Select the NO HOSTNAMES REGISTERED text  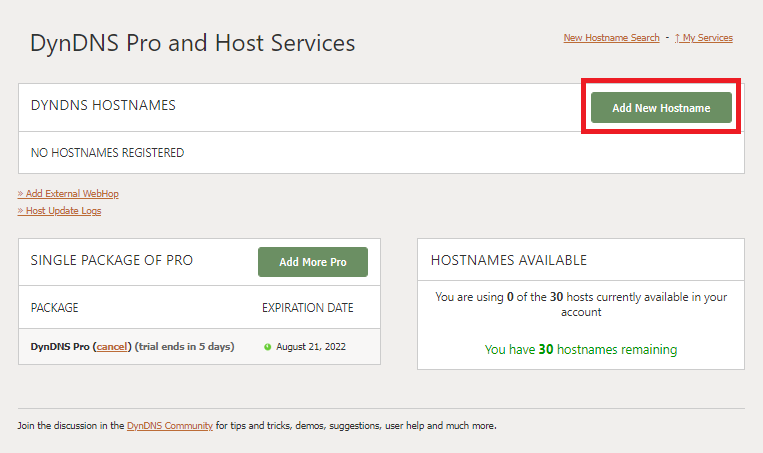click(x=108, y=153)
